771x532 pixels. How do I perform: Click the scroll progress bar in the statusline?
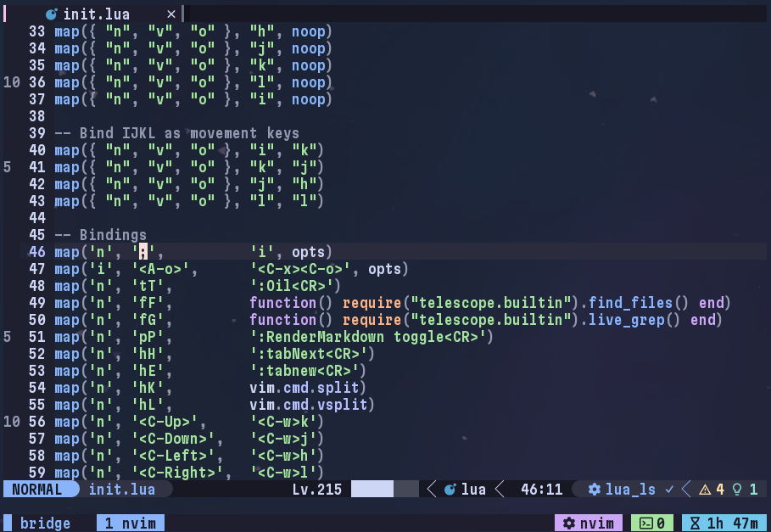tap(384, 490)
